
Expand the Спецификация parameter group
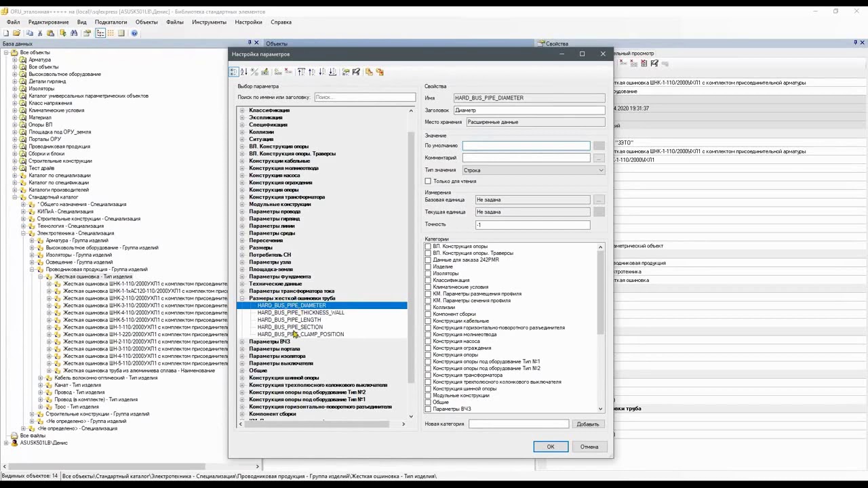[242, 125]
